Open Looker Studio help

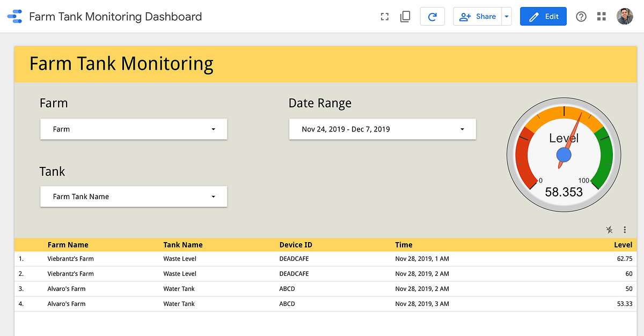tap(581, 16)
